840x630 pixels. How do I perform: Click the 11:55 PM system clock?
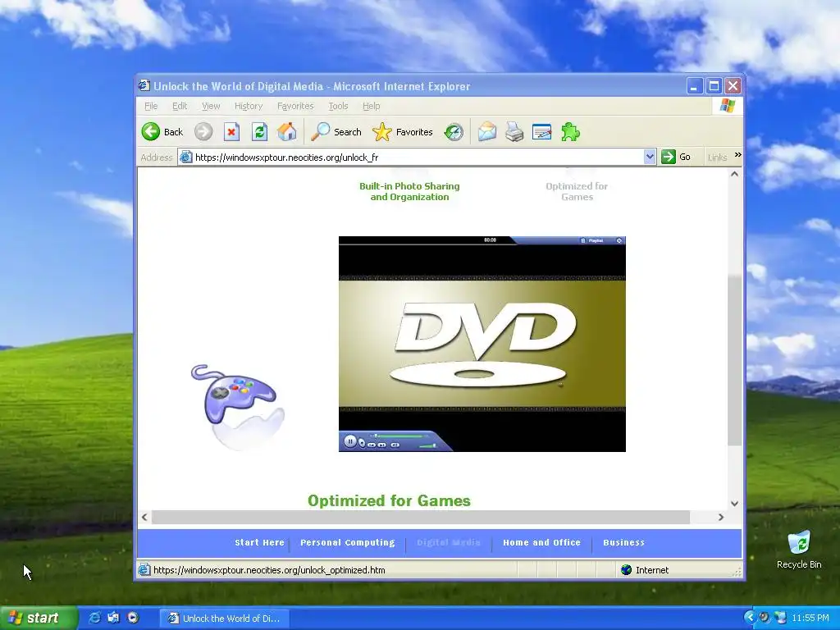(810, 619)
